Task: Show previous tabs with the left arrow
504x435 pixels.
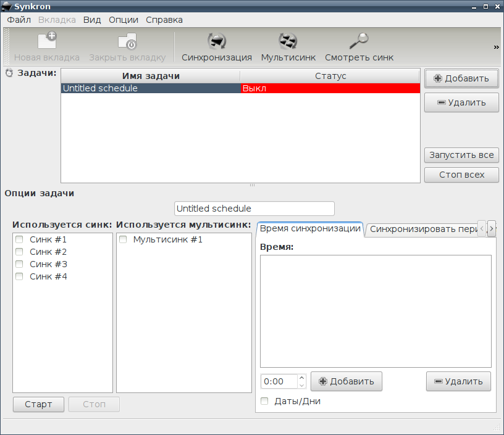Action: coord(482,229)
